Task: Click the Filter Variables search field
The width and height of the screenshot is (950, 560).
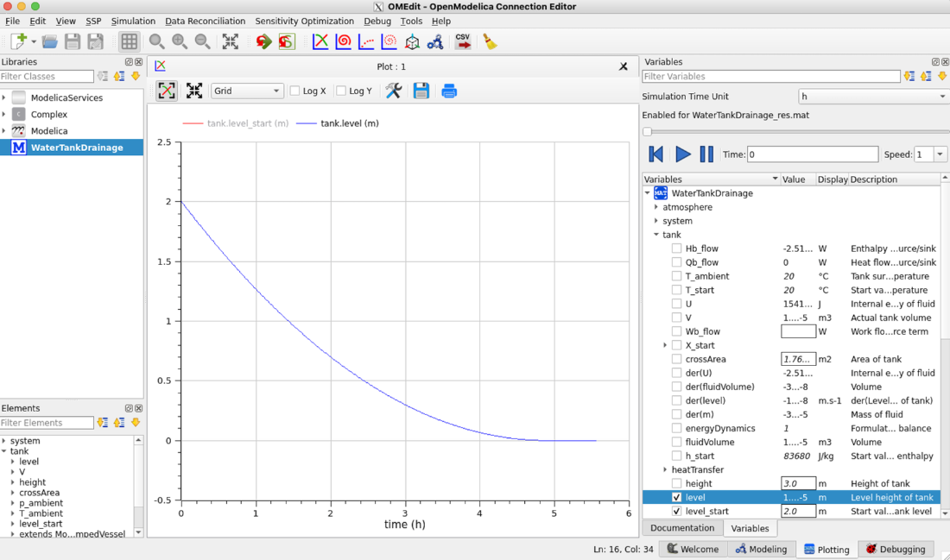Action: (770, 76)
